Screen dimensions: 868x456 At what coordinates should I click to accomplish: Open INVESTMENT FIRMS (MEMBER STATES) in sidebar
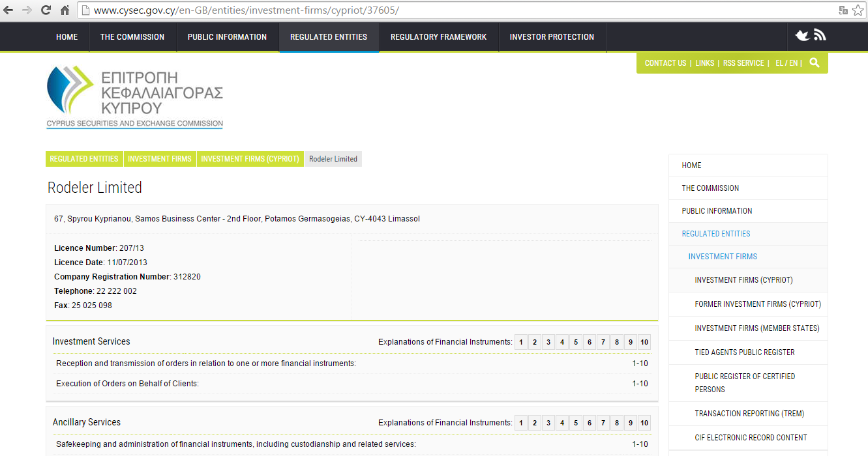[748, 328]
